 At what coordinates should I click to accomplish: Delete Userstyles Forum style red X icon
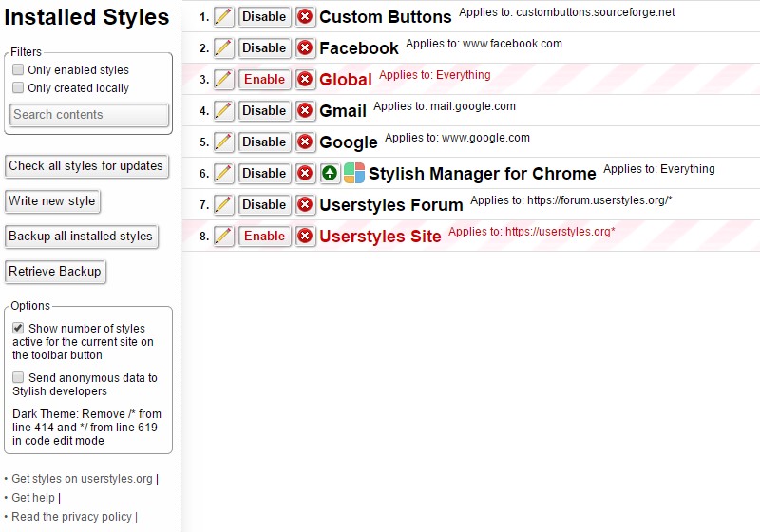point(305,205)
